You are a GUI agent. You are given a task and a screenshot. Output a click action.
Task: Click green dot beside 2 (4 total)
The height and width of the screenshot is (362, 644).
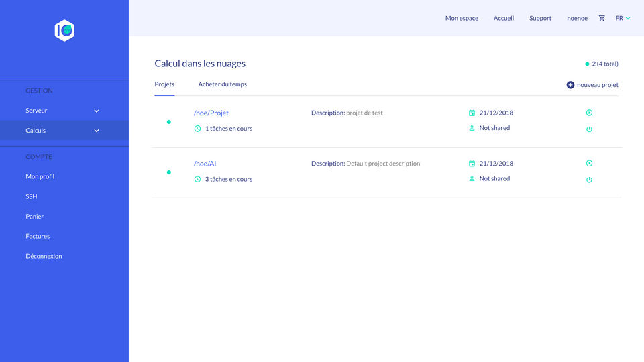[587, 64]
